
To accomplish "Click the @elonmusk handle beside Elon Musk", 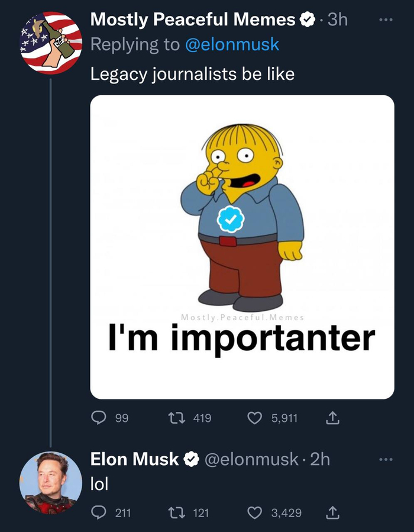I will click(x=251, y=459).
